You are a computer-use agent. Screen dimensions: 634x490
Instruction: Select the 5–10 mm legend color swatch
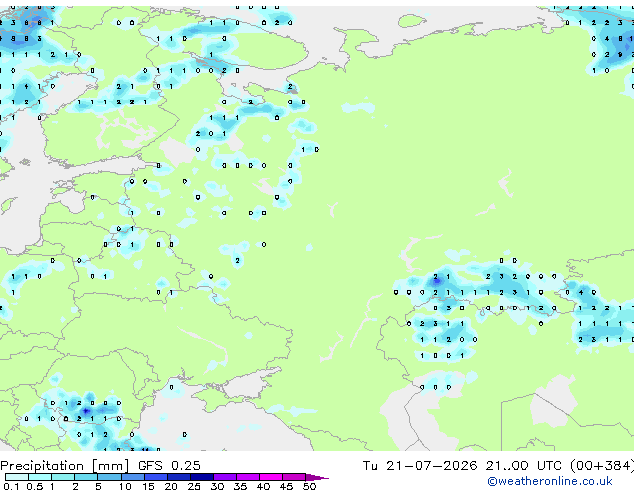pos(109,477)
